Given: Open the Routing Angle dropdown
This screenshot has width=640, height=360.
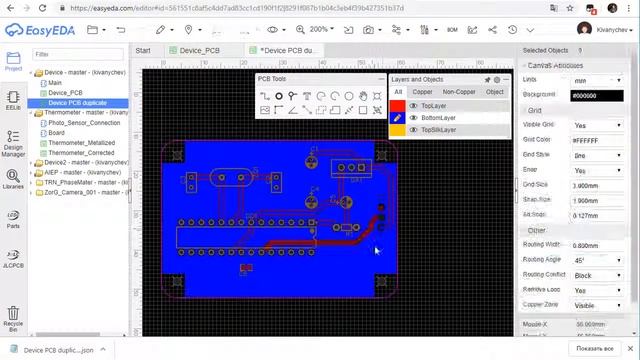Looking at the screenshot, I should (597, 260).
